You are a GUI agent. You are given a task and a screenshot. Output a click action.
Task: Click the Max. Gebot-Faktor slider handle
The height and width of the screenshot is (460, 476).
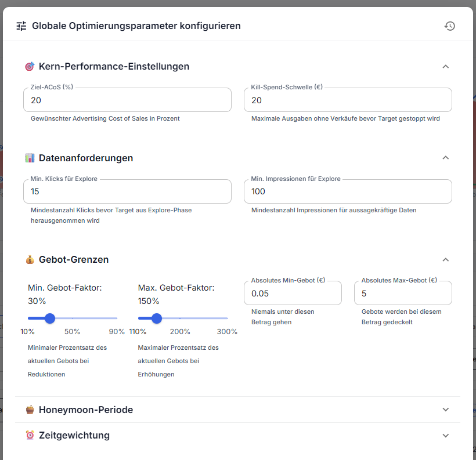156,318
